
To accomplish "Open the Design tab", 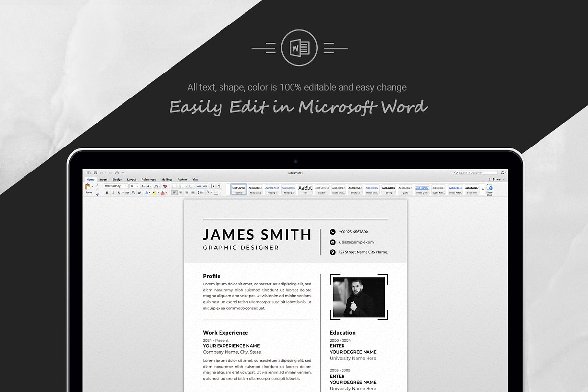I will point(118,180).
